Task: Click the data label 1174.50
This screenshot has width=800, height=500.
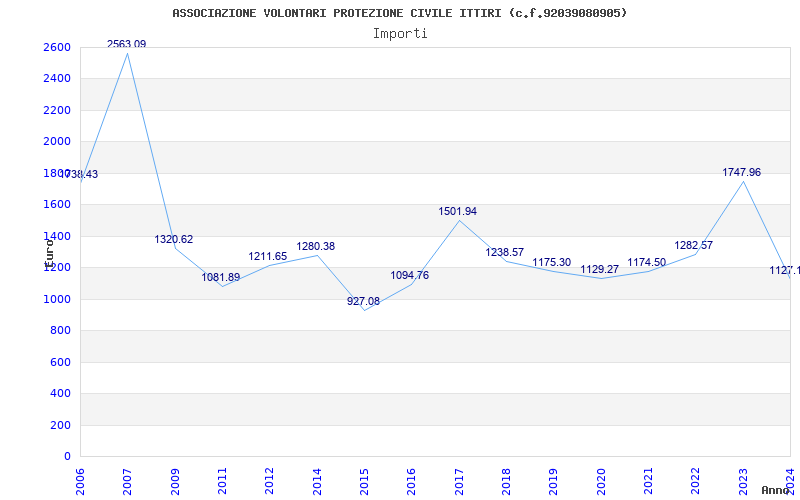Action: point(646,262)
